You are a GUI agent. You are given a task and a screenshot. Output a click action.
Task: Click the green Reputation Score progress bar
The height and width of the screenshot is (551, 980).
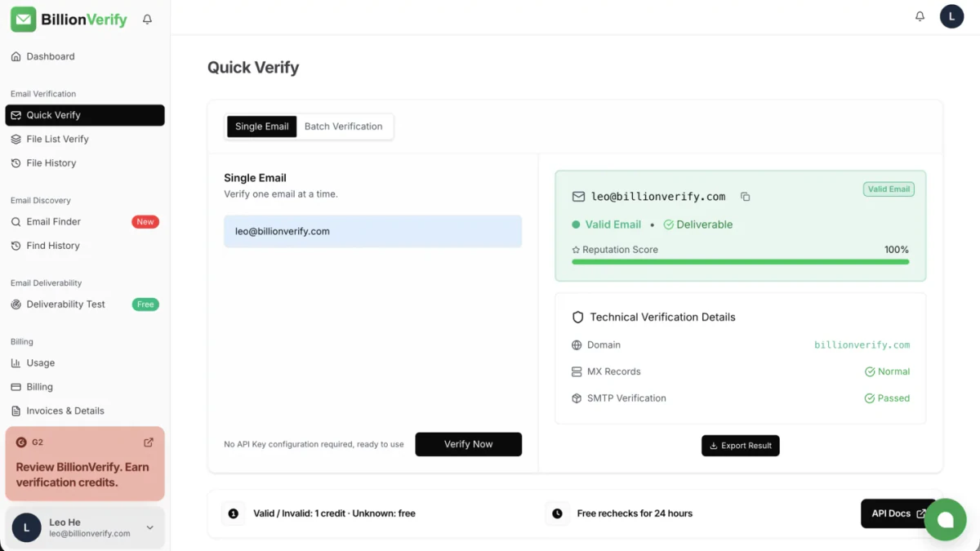[x=741, y=262]
